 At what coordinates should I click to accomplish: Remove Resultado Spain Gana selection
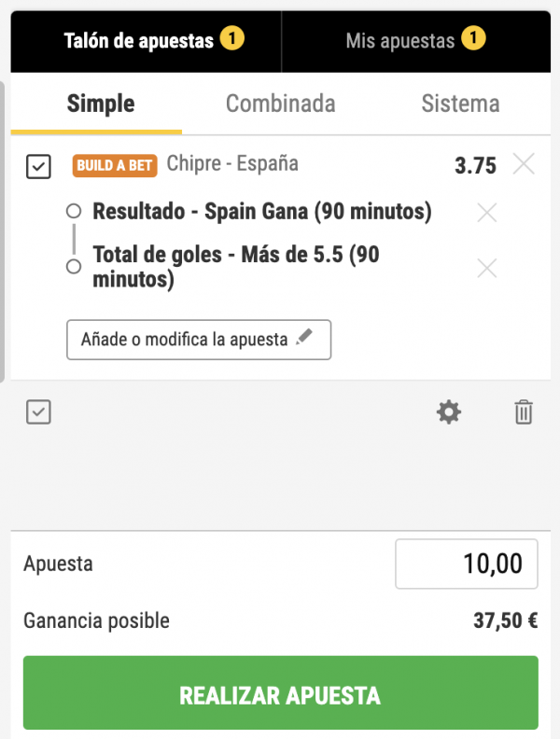(486, 213)
